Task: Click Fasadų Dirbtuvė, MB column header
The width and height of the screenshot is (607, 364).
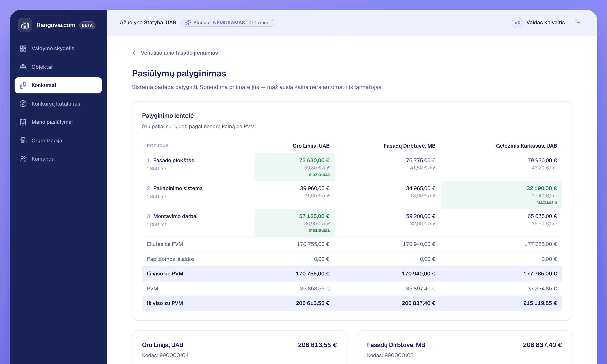Action: 409,146
